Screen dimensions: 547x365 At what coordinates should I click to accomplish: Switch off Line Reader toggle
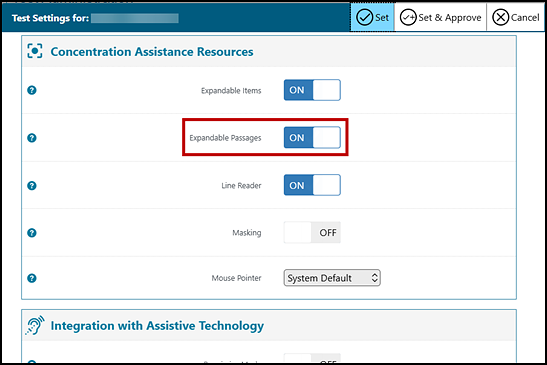pyautogui.click(x=312, y=185)
